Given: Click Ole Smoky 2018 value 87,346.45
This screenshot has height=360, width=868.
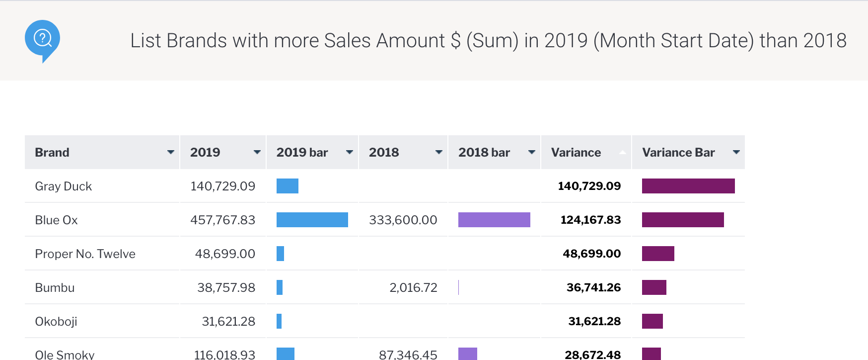Looking at the screenshot, I should tap(408, 355).
